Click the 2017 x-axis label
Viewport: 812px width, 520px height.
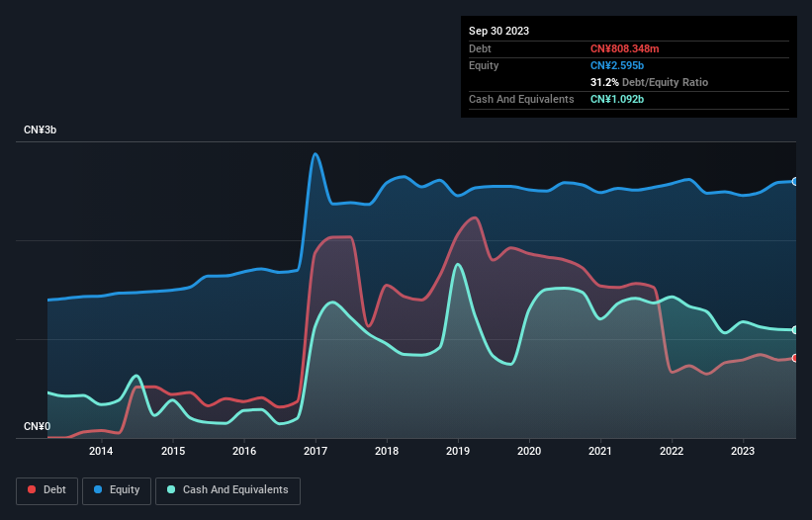coord(316,451)
